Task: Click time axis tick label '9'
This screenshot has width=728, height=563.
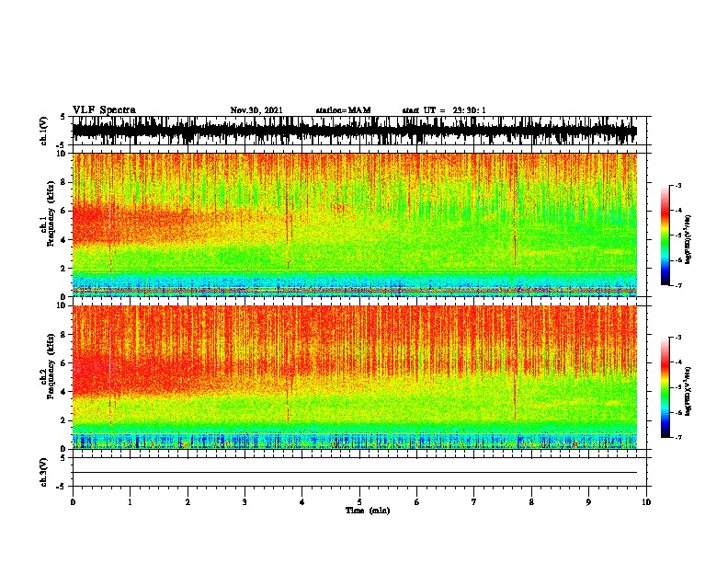Action: pyautogui.click(x=588, y=502)
